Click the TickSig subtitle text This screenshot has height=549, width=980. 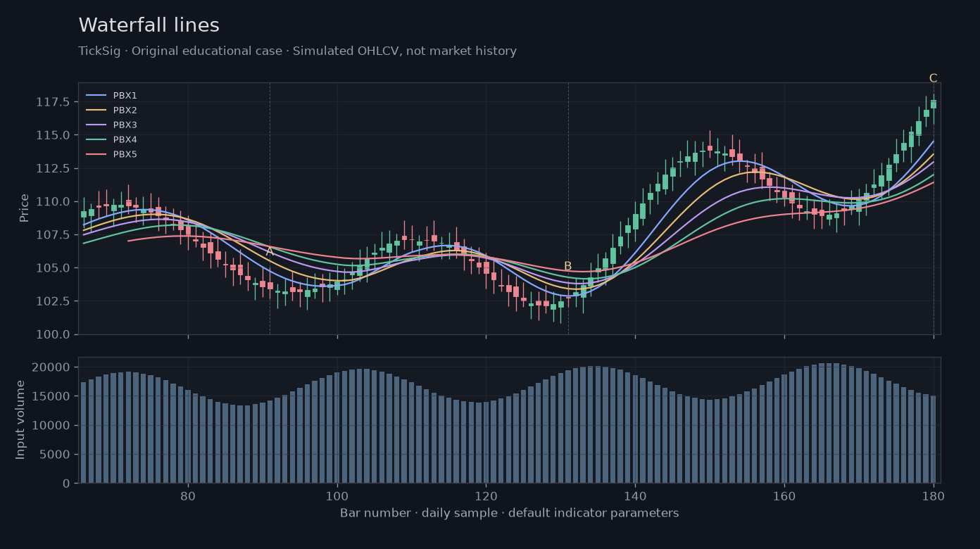point(298,51)
